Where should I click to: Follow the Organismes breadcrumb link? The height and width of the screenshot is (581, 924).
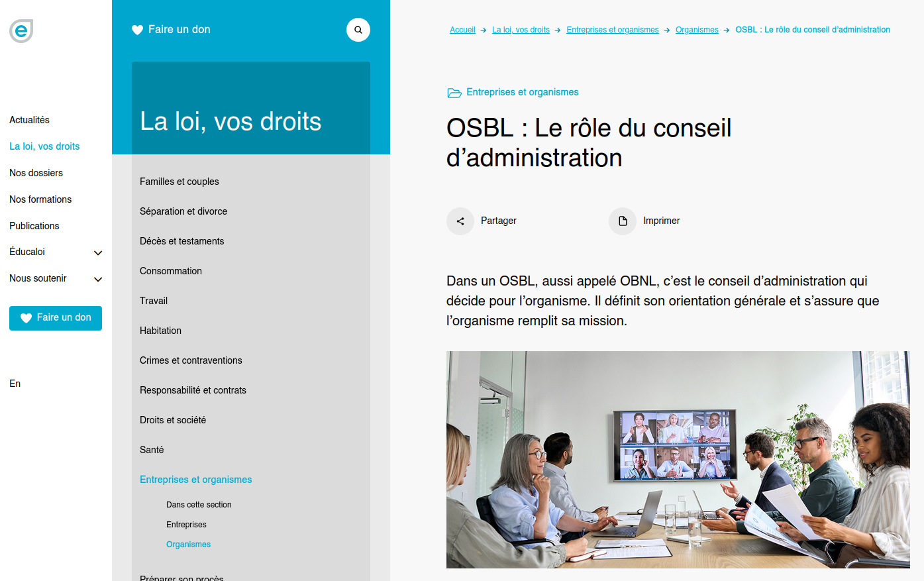tap(697, 30)
